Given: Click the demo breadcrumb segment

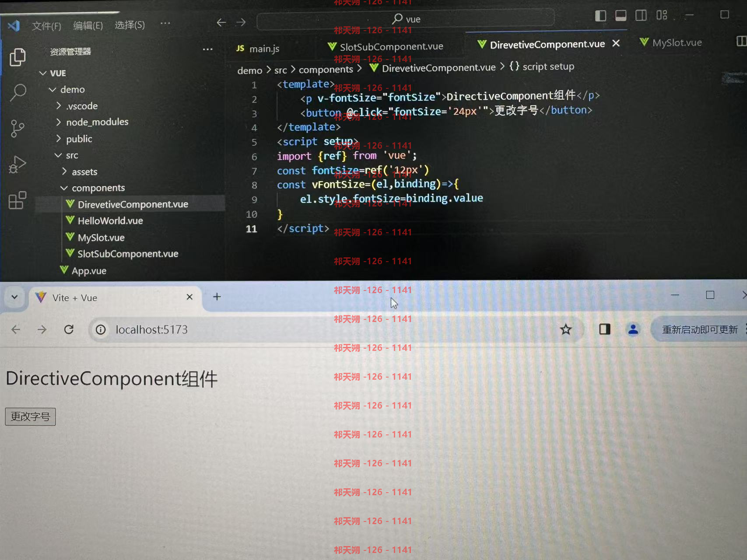Looking at the screenshot, I should [x=250, y=70].
